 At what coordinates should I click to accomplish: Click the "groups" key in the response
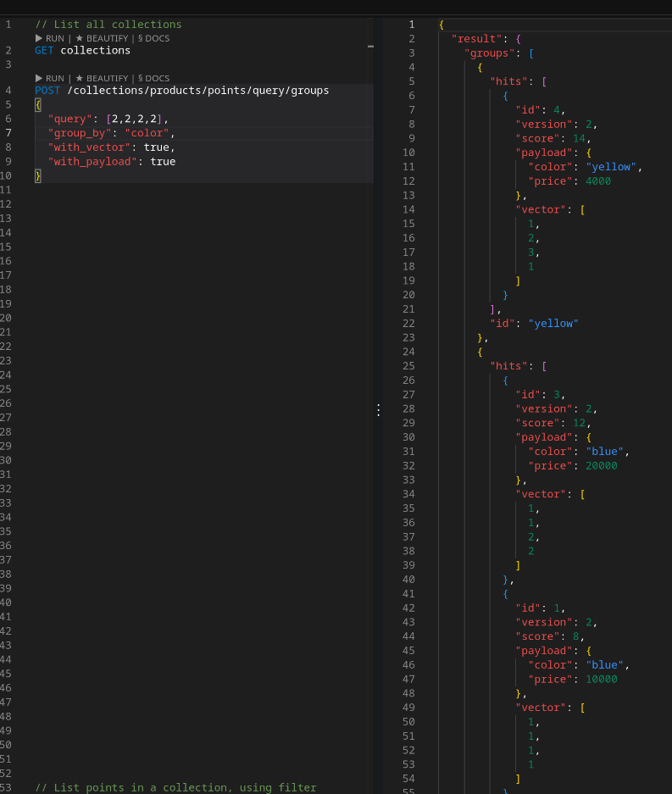tap(490, 53)
